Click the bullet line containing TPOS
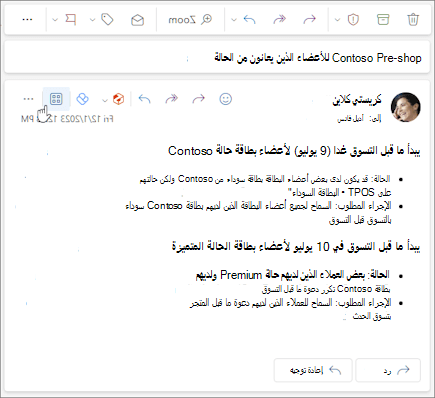The width and height of the screenshot is (435, 398). (x=339, y=192)
